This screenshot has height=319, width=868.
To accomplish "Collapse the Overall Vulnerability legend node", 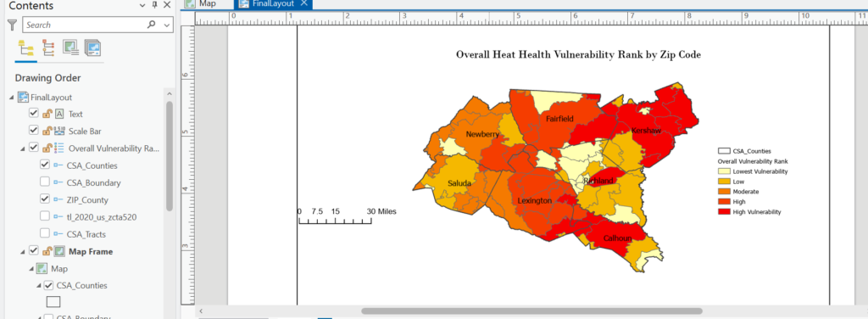I will click(x=23, y=148).
